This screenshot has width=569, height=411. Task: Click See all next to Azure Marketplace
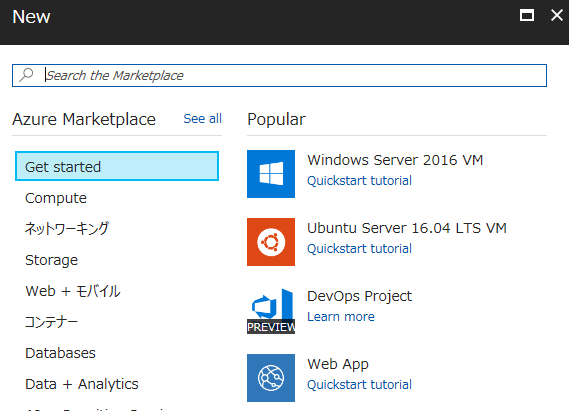pyautogui.click(x=202, y=119)
